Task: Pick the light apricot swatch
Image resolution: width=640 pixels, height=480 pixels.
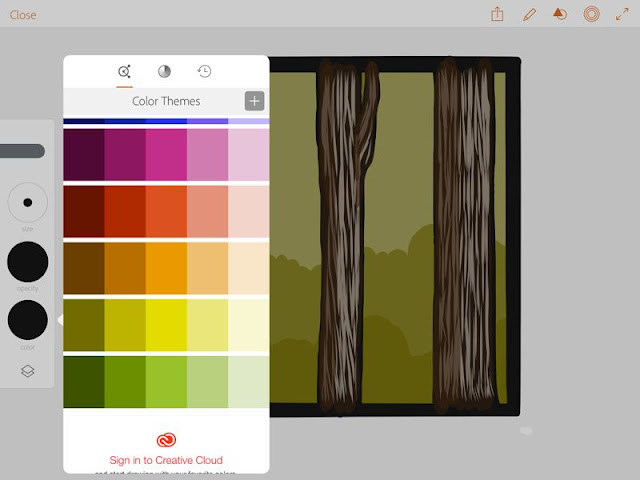Action: pos(207,268)
